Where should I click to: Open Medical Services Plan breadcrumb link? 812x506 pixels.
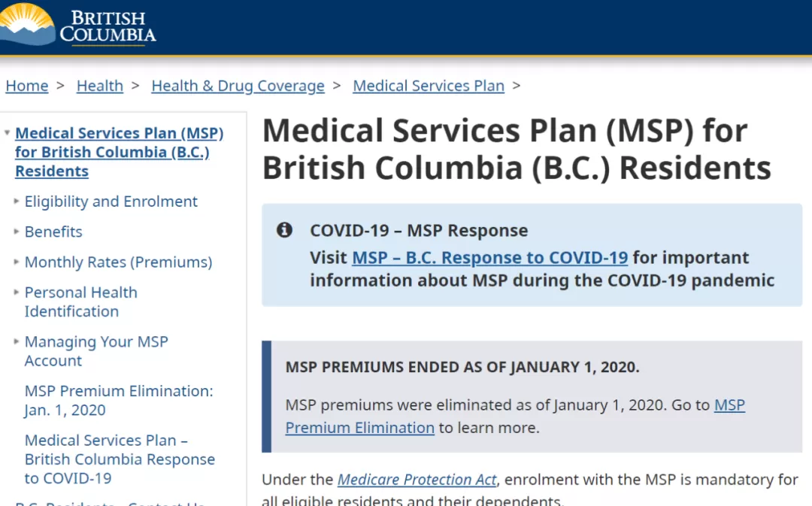[429, 86]
